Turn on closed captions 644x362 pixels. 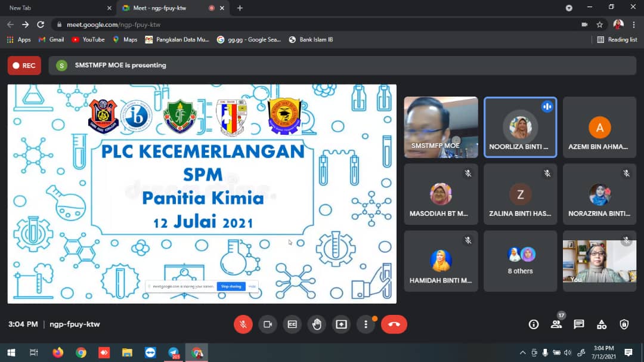(292, 324)
